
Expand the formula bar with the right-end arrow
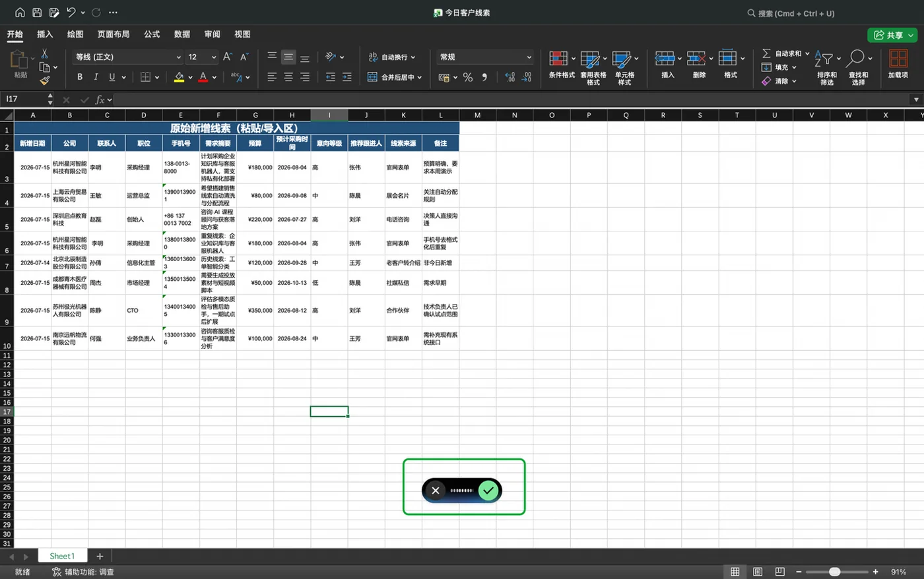click(916, 100)
